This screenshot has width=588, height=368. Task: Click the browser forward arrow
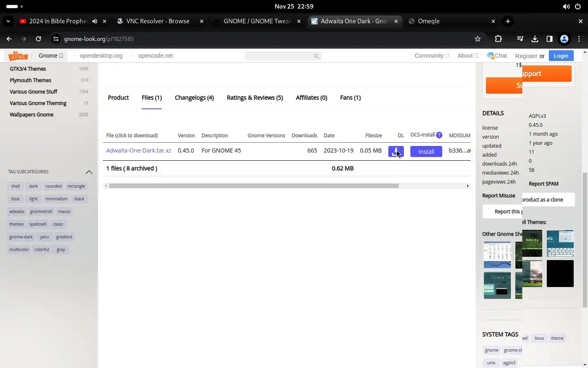pos(24,39)
